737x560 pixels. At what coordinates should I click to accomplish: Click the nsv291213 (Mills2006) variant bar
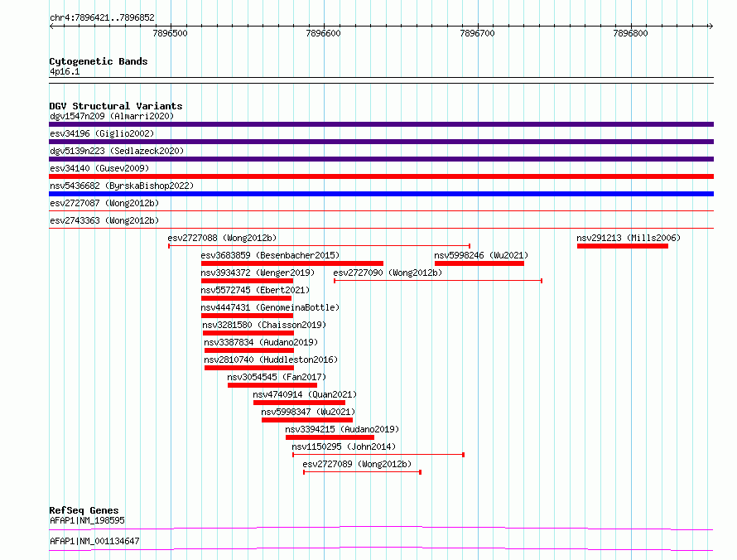click(x=623, y=246)
